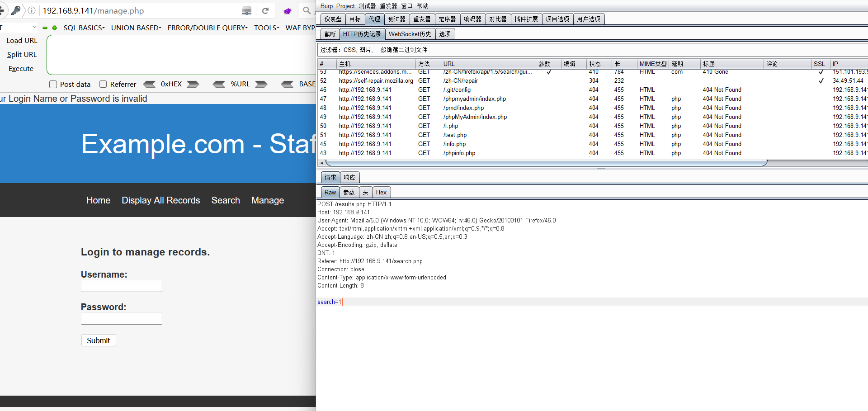868x411 pixels.
Task: Focus the Username input field
Action: point(122,286)
